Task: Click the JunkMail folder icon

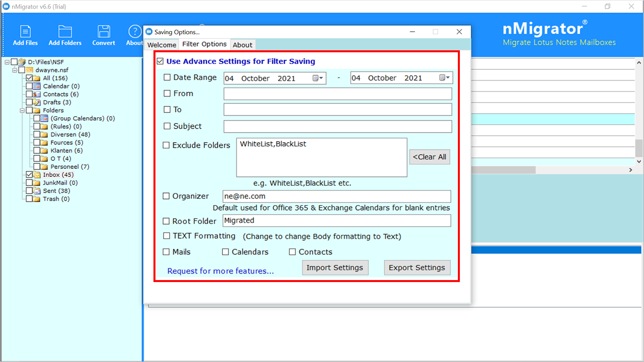Action: pyautogui.click(x=37, y=183)
